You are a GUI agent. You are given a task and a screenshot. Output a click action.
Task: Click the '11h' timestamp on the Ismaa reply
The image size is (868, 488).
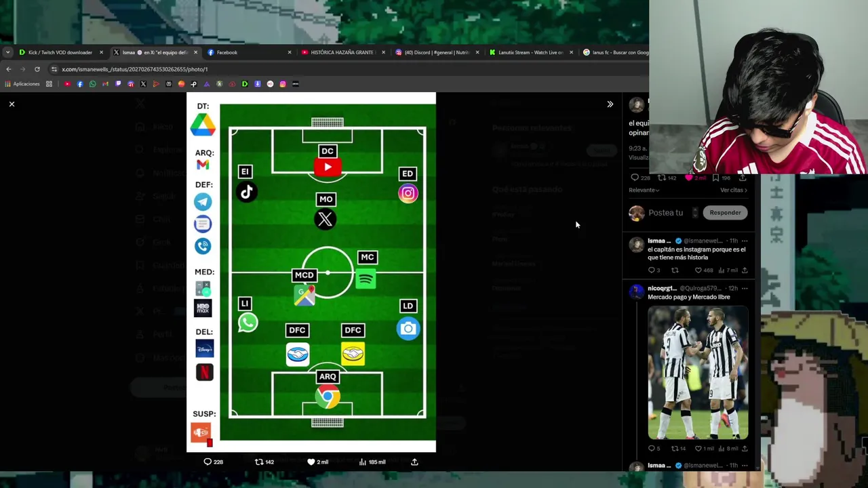[733, 241]
